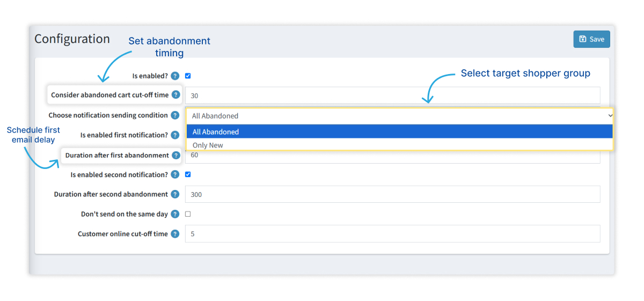The image size is (644, 301).
Task: Select All Abandoned option in the list
Action: click(400, 131)
